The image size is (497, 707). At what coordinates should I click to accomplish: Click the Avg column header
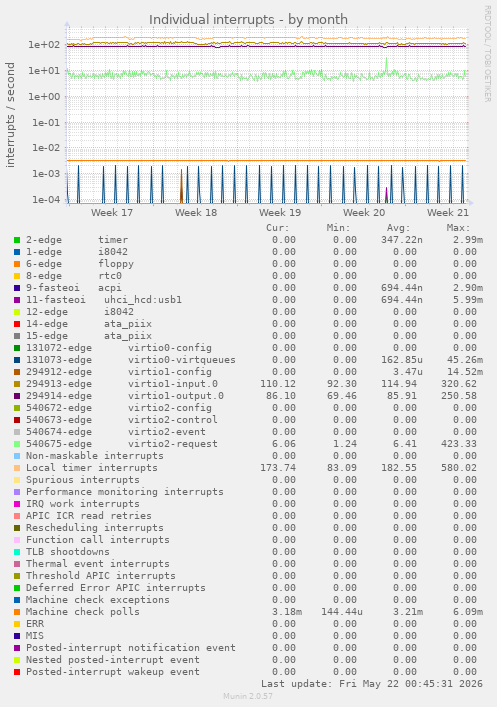coord(399,228)
